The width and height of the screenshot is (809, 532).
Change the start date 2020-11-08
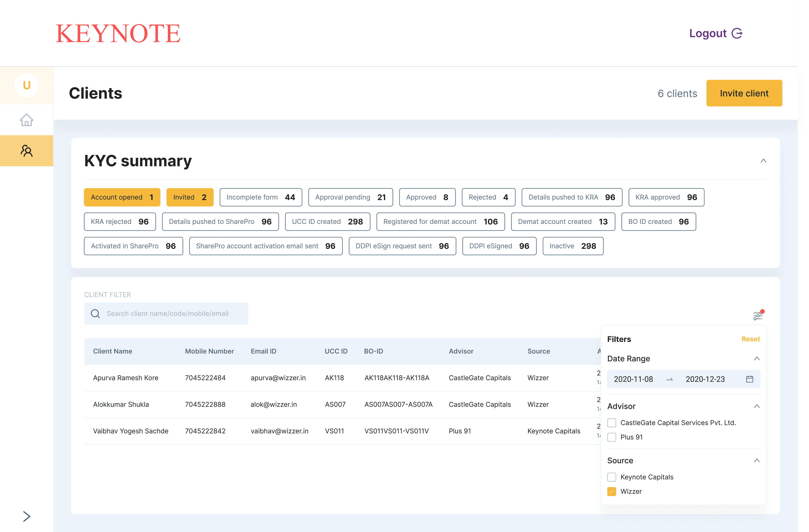633,379
